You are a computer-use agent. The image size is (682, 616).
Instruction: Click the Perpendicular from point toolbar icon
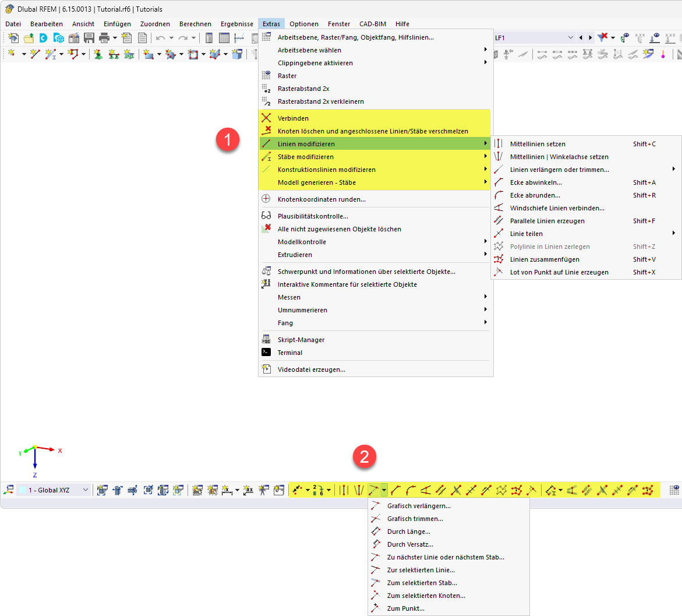(x=532, y=490)
